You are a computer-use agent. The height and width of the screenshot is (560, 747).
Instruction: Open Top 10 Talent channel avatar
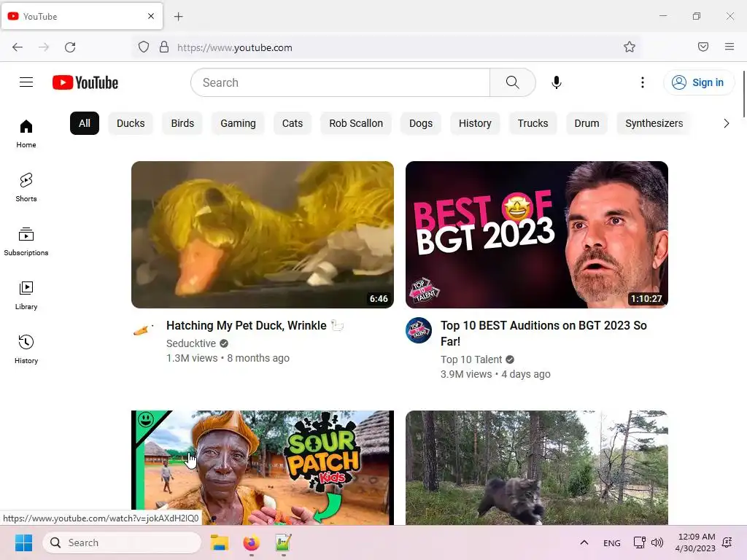(x=418, y=330)
